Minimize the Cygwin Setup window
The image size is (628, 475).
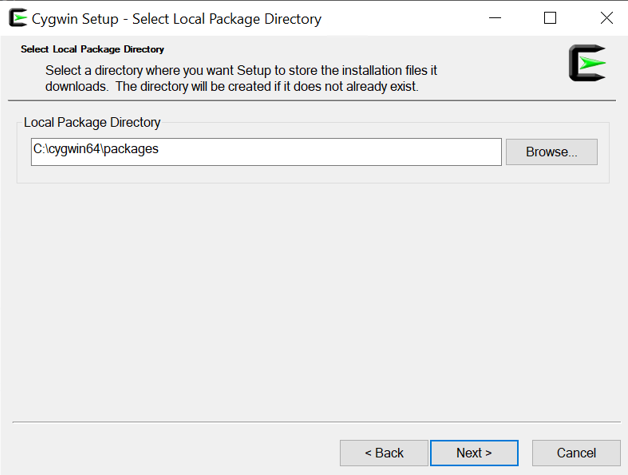(x=495, y=18)
